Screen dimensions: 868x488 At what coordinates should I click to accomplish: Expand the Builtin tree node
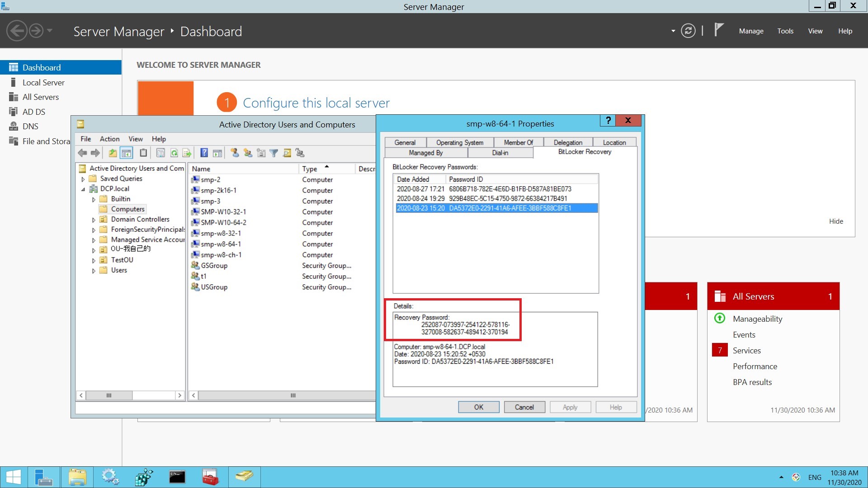pos(94,199)
